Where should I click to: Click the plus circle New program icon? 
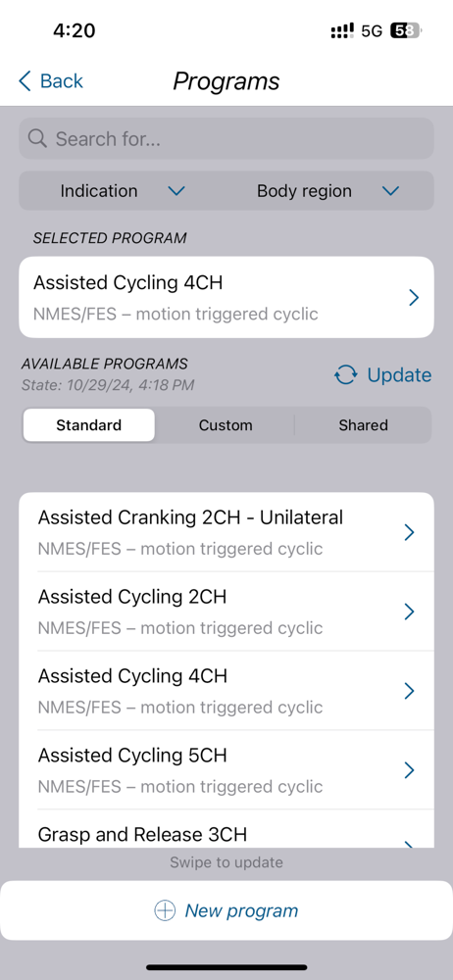165,910
